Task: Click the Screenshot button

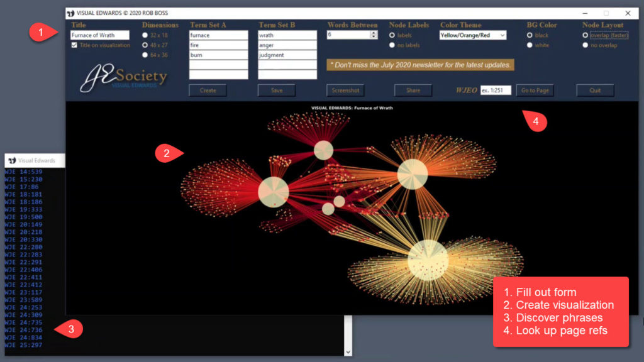Action: coord(345,90)
